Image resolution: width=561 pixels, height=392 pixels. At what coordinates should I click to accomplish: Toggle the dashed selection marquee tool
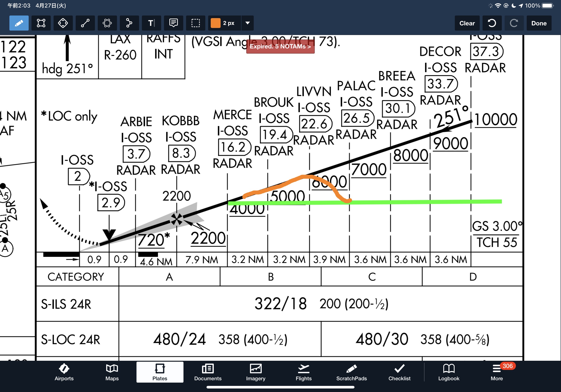pyautogui.click(x=195, y=23)
